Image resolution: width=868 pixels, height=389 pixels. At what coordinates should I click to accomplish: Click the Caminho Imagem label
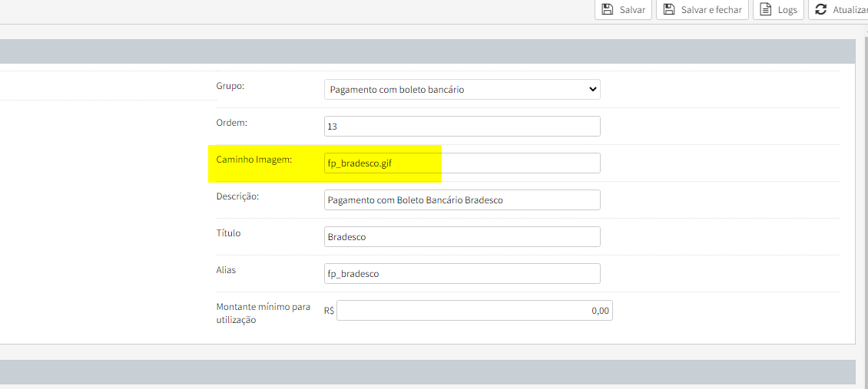pyautogui.click(x=253, y=160)
